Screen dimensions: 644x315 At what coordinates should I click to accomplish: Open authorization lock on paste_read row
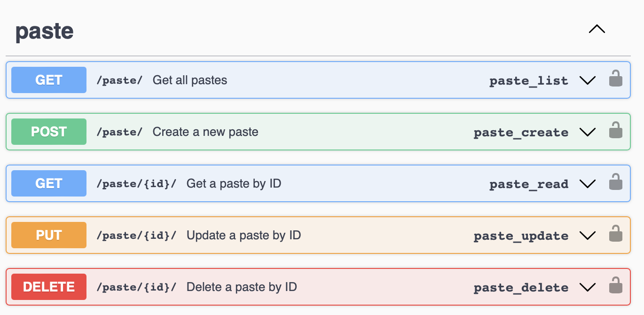[x=615, y=182]
